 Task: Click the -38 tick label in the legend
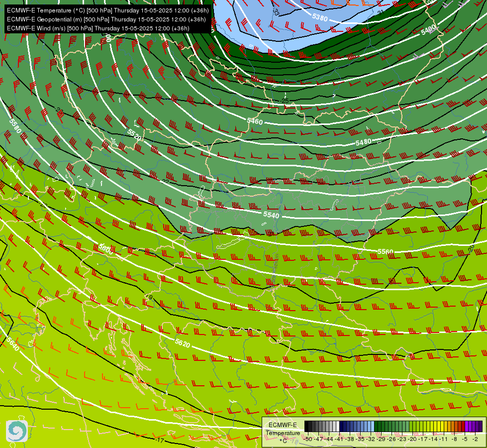[x=350, y=439]
